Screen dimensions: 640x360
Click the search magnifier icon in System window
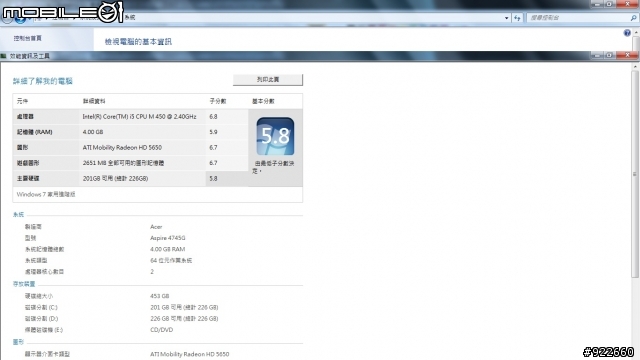(x=633, y=18)
